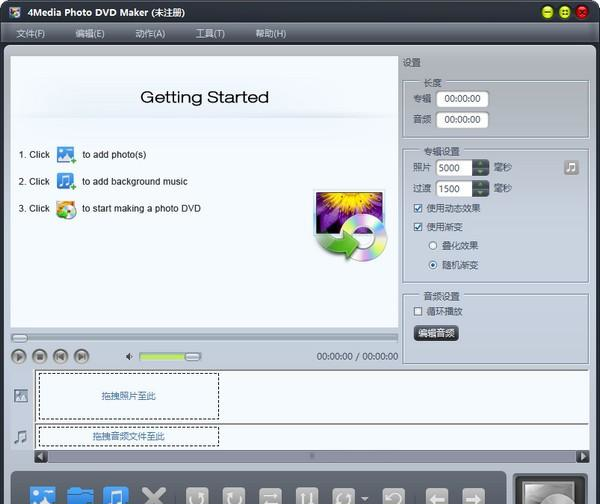Click make photo DVD icon in step 3

(x=66, y=209)
